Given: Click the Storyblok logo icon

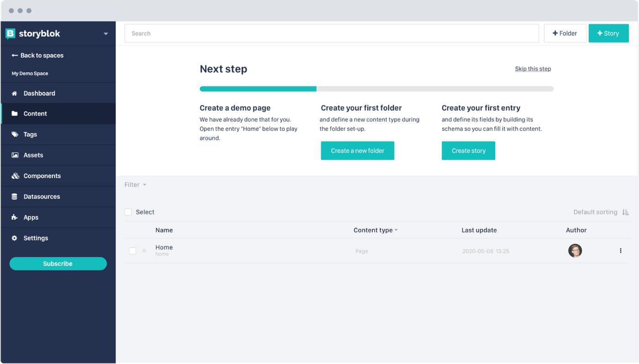Looking at the screenshot, I should pyautogui.click(x=10, y=34).
